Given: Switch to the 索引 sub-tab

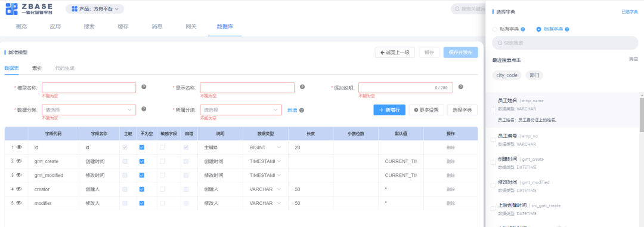Looking at the screenshot, I should tap(37, 68).
